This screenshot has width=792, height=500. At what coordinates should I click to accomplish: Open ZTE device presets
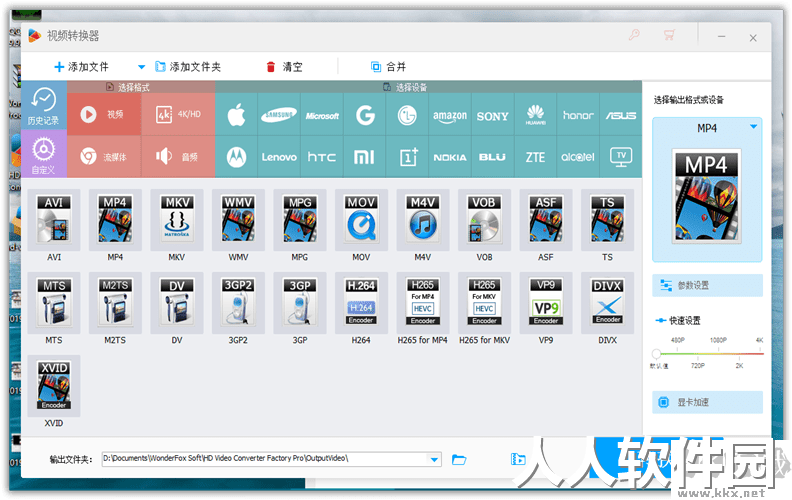pos(535,157)
